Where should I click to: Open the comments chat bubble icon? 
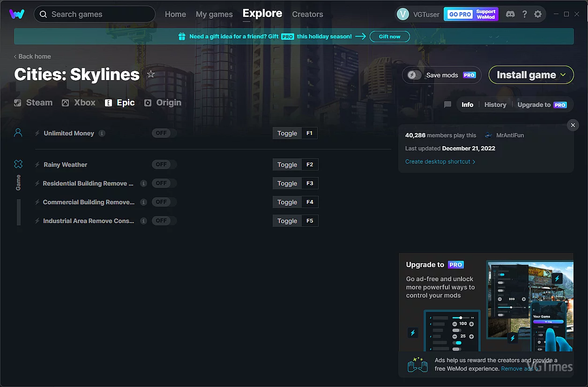[447, 104]
